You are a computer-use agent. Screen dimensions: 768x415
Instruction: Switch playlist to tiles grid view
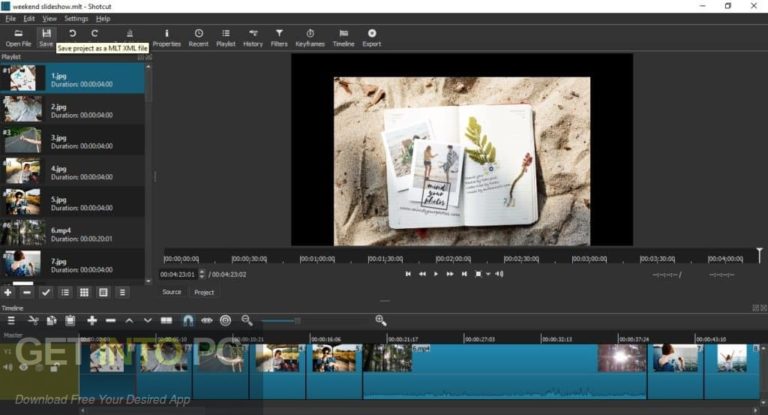84,293
